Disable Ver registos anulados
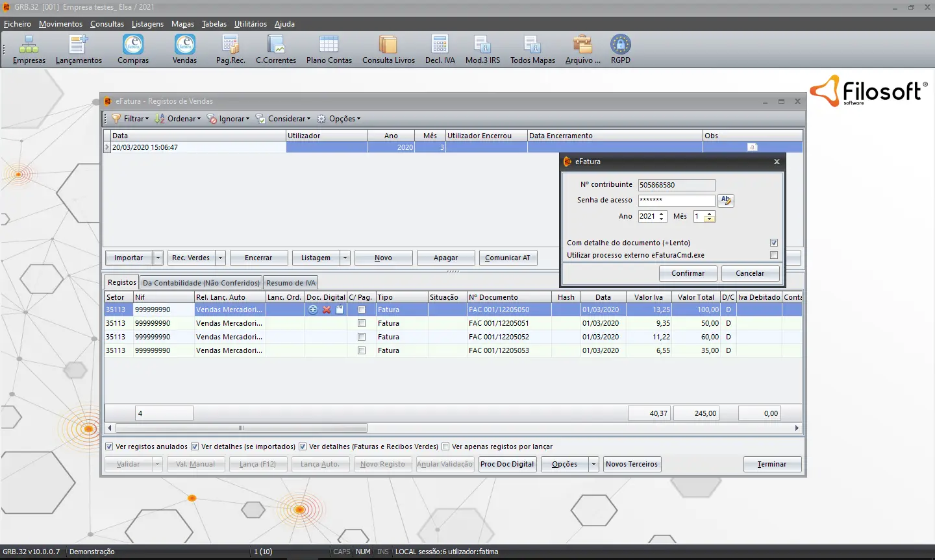The image size is (935, 560). point(110,446)
